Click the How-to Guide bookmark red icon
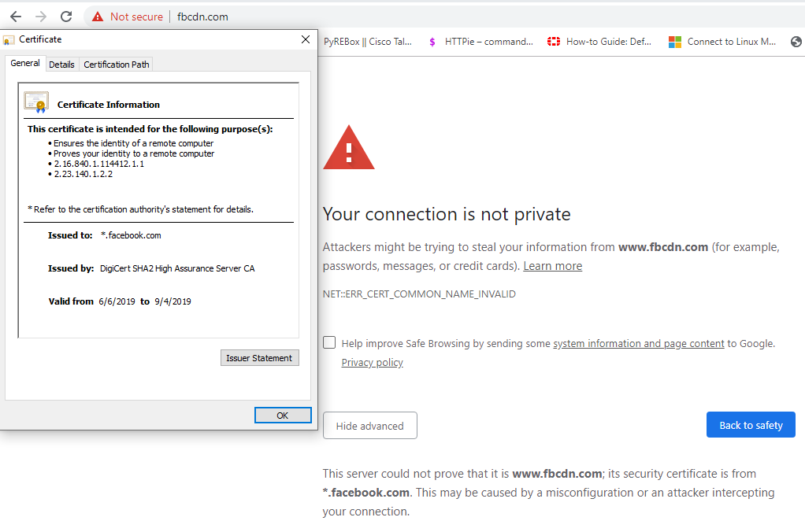The height and width of the screenshot is (532, 805). point(554,42)
